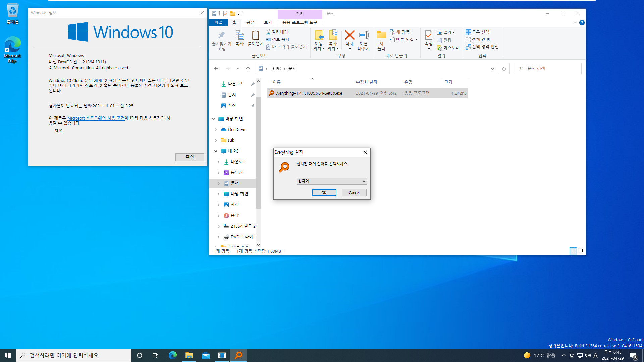Select 공유 (Share) ribbon tab
This screenshot has height=362, width=644.
click(x=250, y=22)
